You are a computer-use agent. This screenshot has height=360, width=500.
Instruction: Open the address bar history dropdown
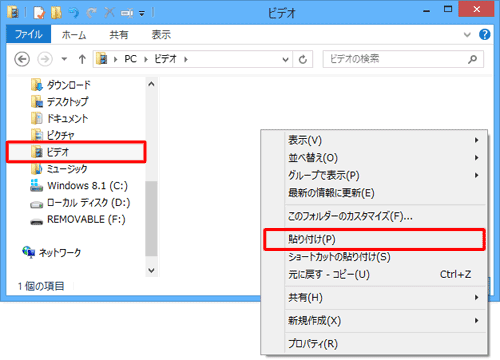[x=285, y=60]
